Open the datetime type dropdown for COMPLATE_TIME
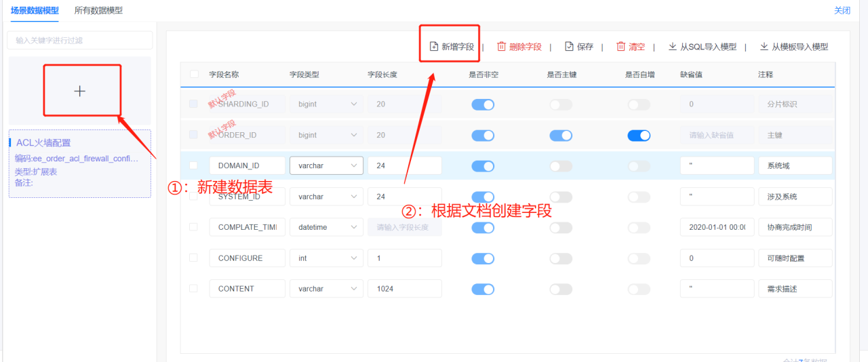The width and height of the screenshot is (868, 362). click(326, 227)
